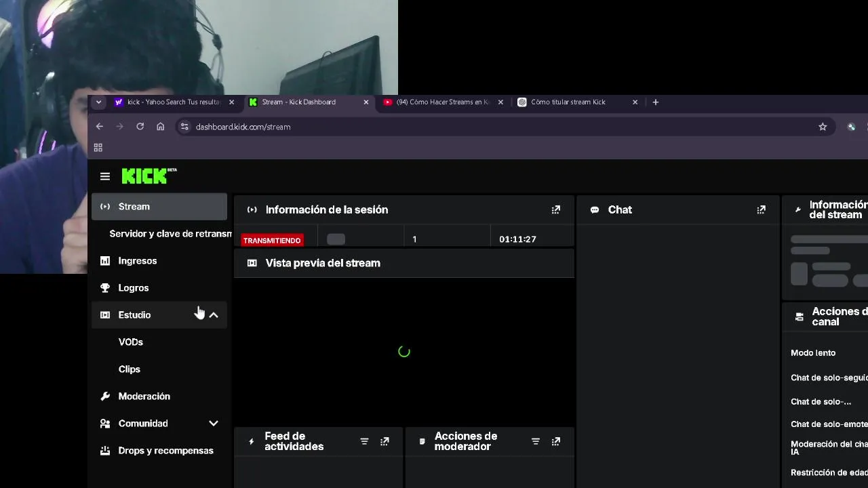868x488 pixels.
Task: Click the Acciones de moderador list icon
Action: [x=422, y=441]
